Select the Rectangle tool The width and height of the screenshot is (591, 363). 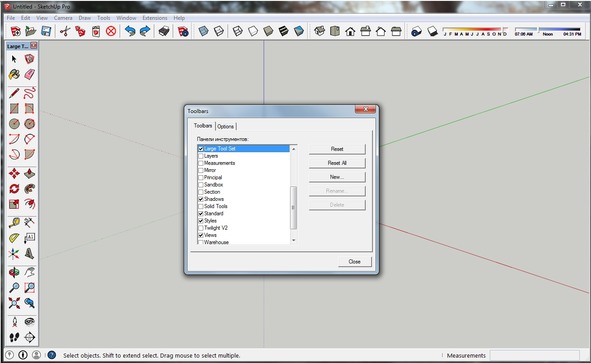click(14, 109)
